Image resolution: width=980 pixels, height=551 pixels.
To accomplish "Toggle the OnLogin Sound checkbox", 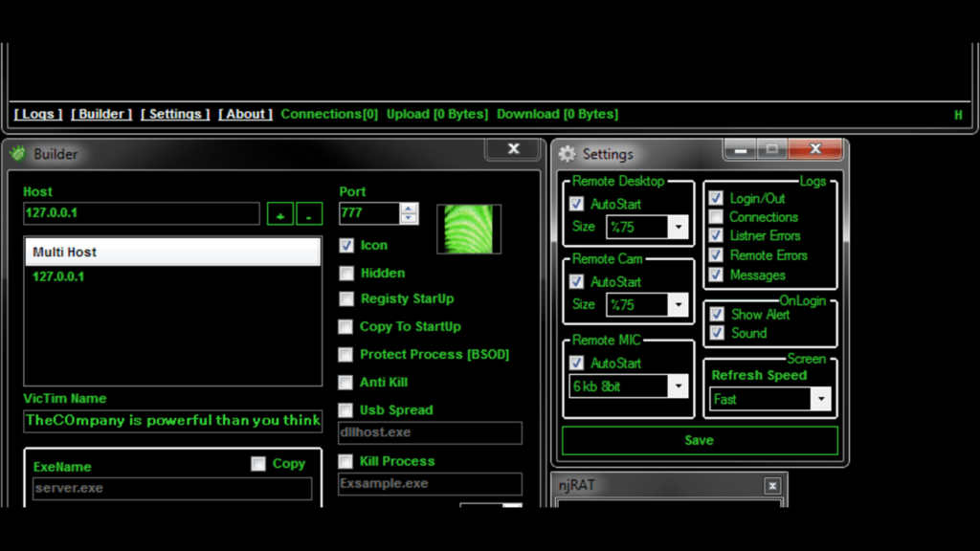I will tap(717, 333).
